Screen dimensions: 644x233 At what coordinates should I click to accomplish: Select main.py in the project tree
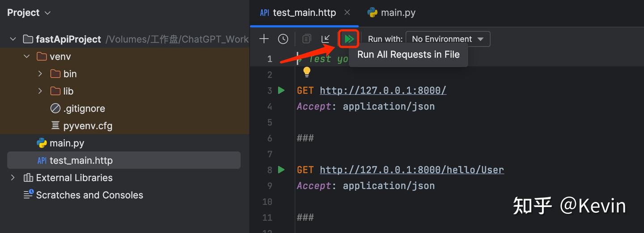click(67, 143)
